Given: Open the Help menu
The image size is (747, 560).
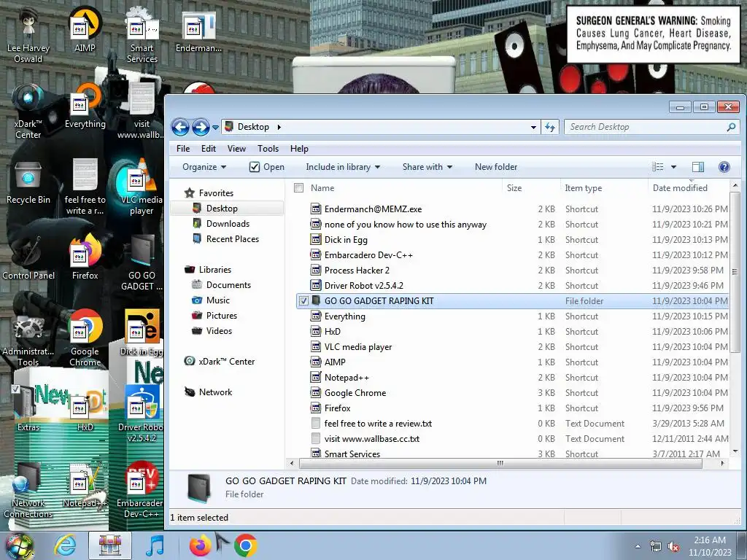Looking at the screenshot, I should [299, 149].
